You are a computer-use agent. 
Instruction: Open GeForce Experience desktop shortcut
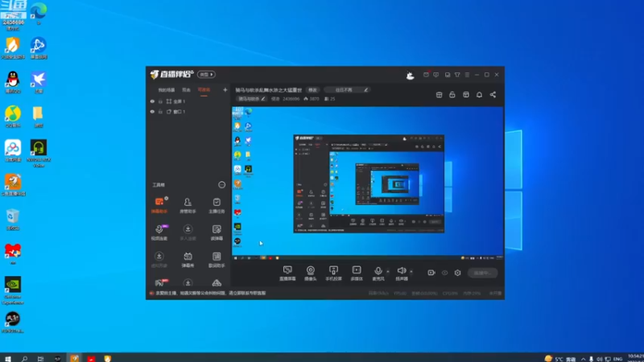13,290
